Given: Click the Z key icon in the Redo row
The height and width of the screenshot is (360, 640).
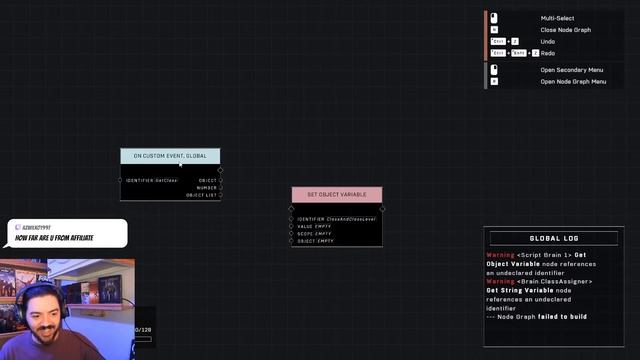Looking at the screenshot, I should pos(536,53).
